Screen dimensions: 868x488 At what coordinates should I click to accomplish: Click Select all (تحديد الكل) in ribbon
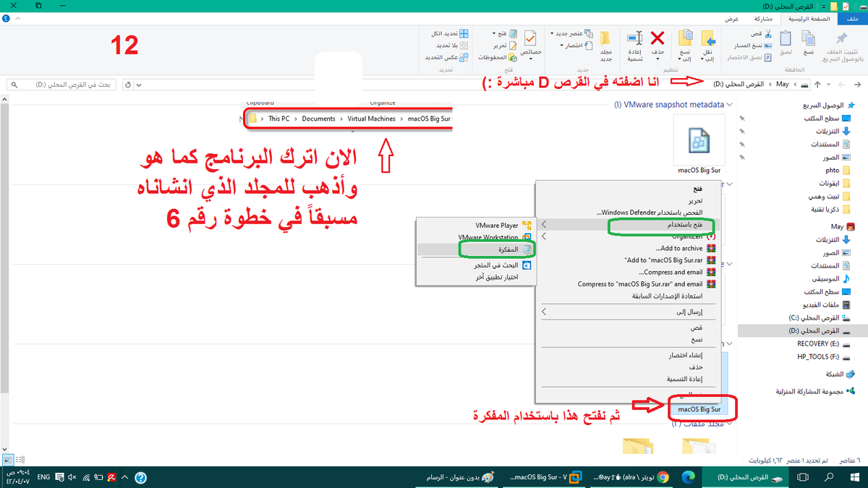[450, 34]
